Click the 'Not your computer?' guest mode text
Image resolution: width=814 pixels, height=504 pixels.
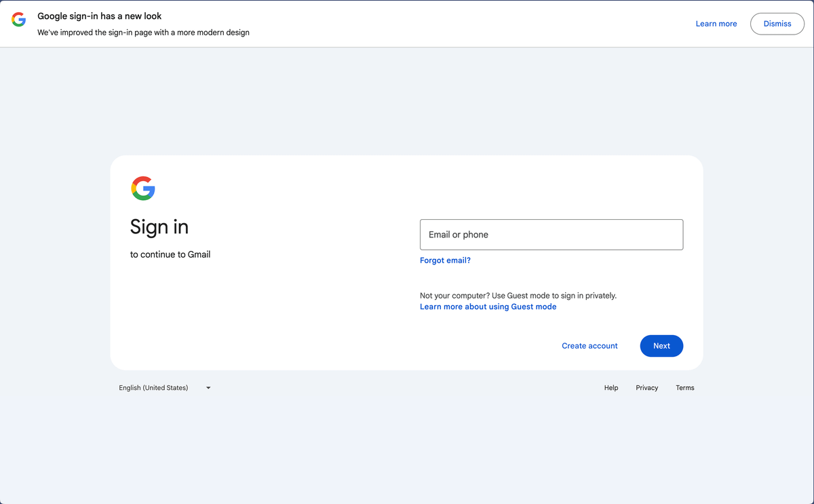click(x=518, y=296)
